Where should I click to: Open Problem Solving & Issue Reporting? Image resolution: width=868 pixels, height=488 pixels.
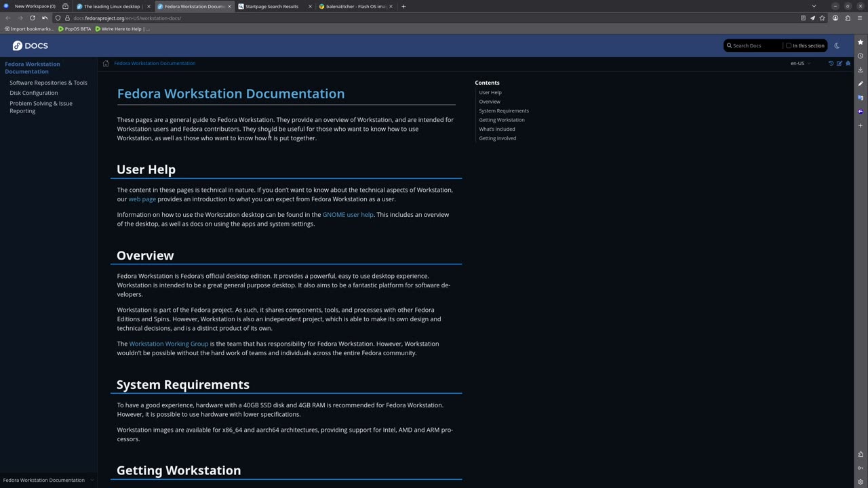click(x=41, y=107)
